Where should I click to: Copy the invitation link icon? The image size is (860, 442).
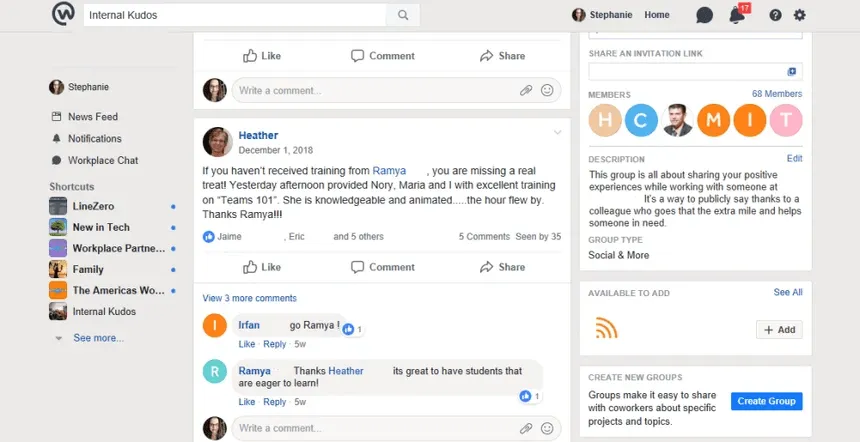click(791, 72)
